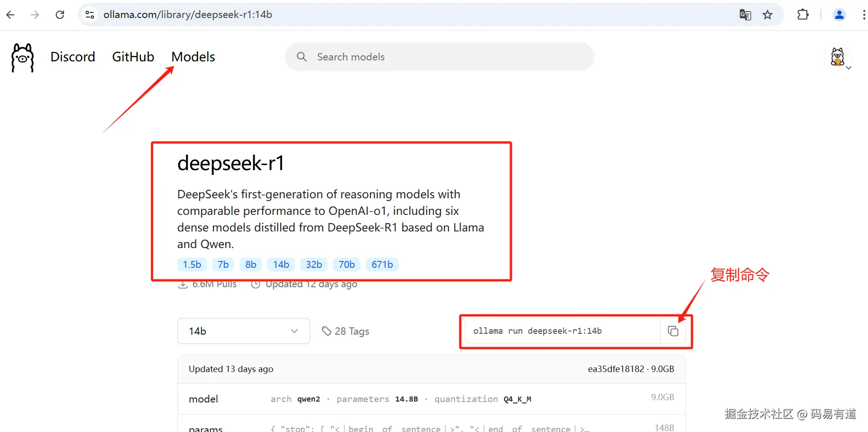Click the Ollama llama logo
868x432 pixels.
coord(23,58)
